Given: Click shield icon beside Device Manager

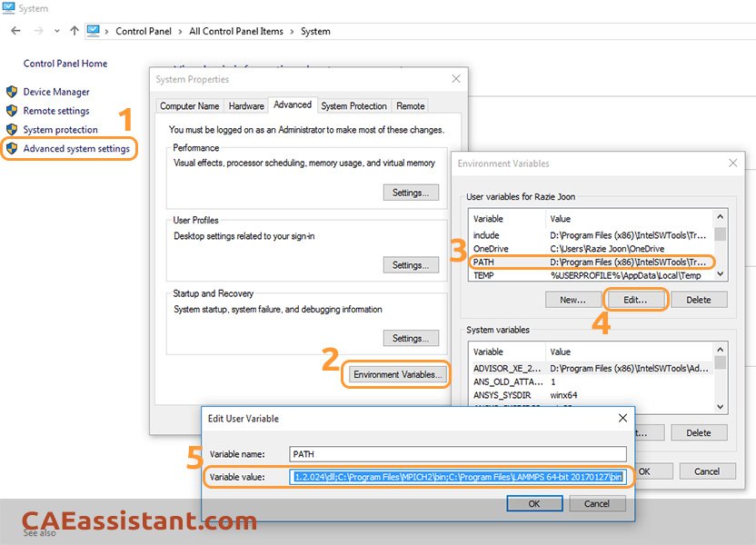Looking at the screenshot, I should coord(12,92).
